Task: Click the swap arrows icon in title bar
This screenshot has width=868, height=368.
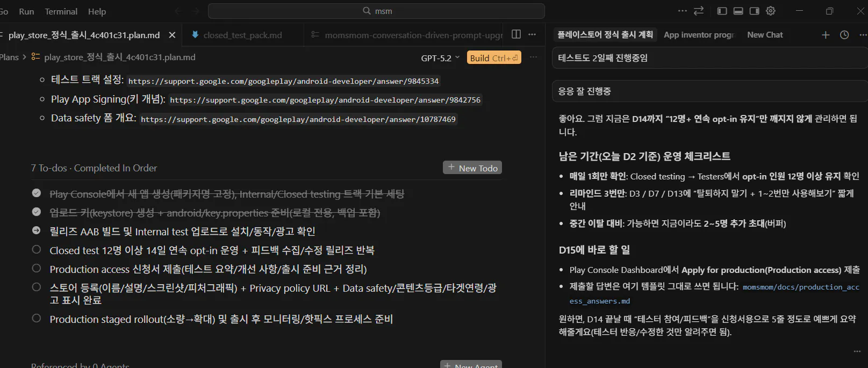Action: (699, 11)
